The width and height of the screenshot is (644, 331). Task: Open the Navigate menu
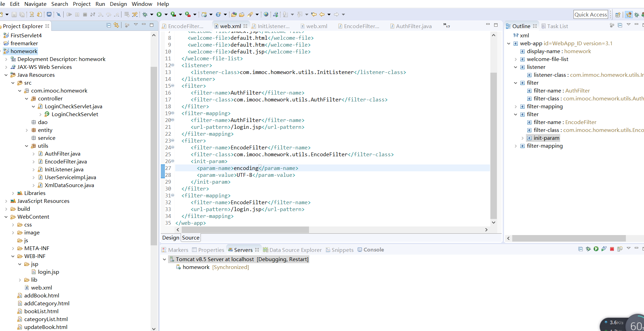click(35, 4)
